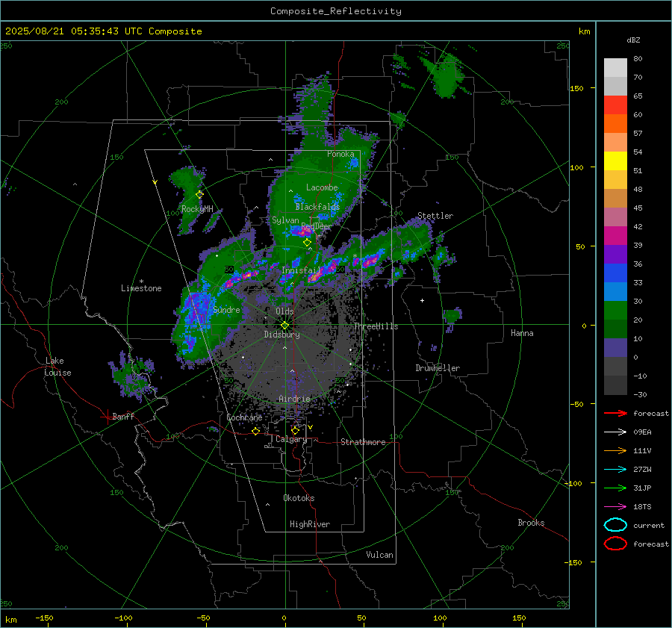The image size is (672, 628).
Task: Click the light gray 80 dBZ swatch
Action: pos(615,67)
